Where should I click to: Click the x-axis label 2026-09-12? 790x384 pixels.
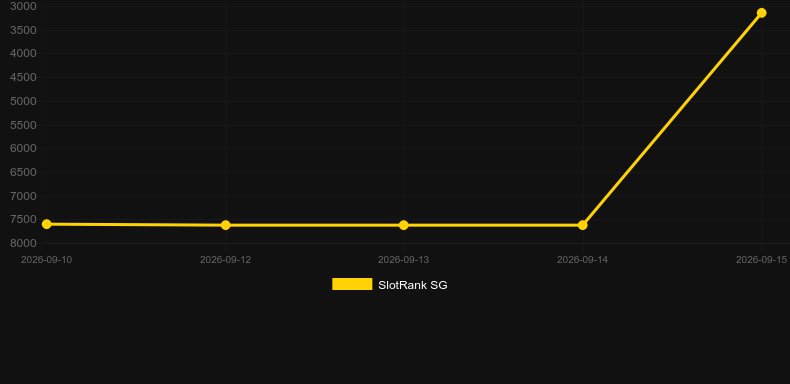point(225,260)
